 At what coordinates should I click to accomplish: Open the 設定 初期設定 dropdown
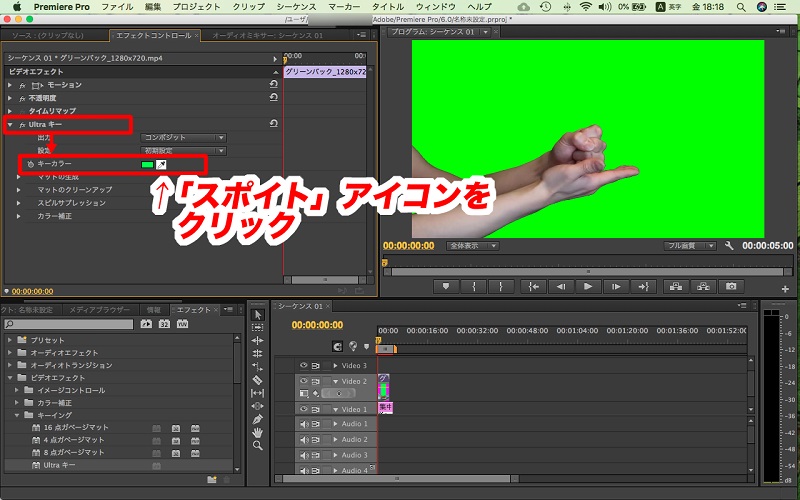183,151
